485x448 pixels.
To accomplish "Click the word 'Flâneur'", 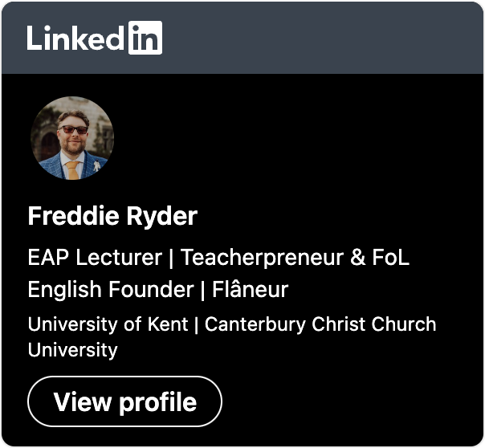I will click(250, 288).
